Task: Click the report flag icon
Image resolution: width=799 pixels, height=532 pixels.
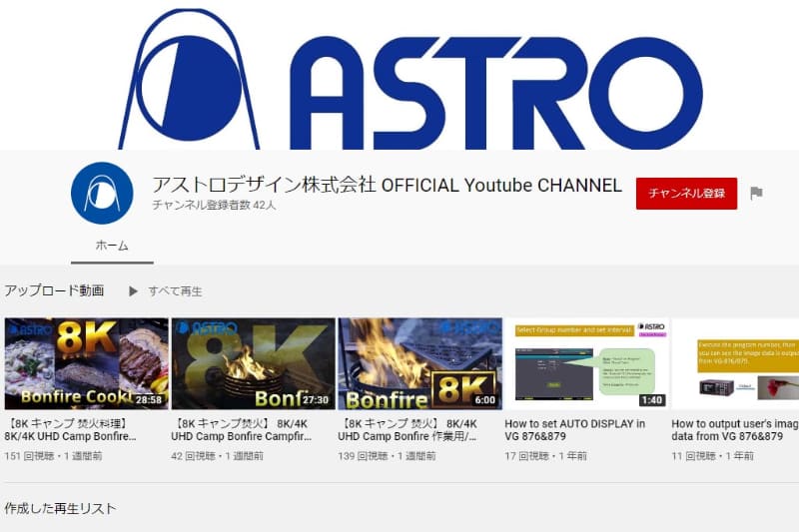Action: [x=756, y=193]
